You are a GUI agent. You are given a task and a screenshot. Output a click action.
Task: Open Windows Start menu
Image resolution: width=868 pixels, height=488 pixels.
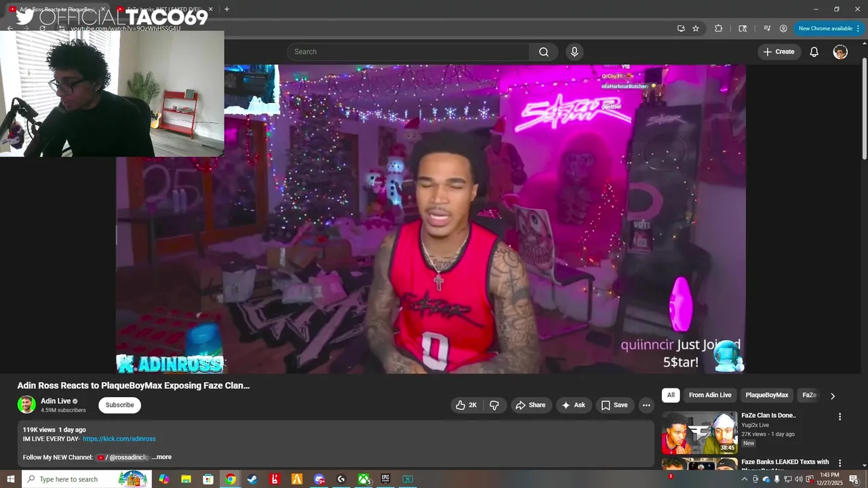[10, 479]
